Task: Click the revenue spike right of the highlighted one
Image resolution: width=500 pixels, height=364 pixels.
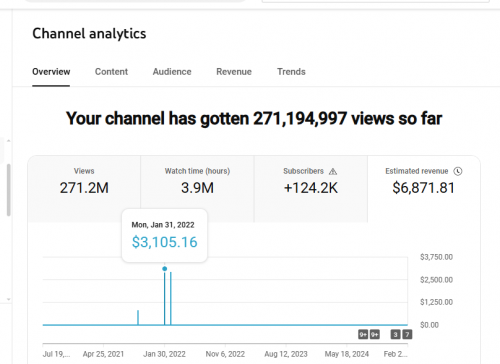Action: pos(171,298)
